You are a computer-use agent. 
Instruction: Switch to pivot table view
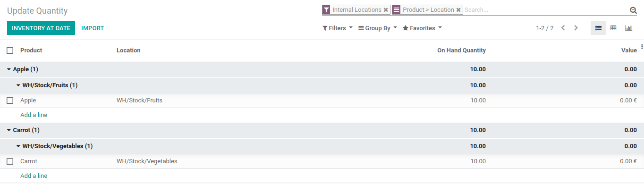point(613,28)
